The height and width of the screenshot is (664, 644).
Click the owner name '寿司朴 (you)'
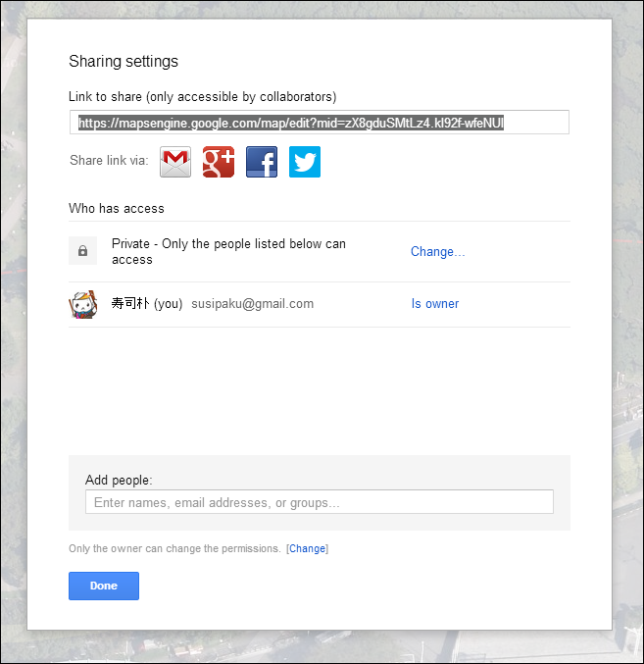pos(147,304)
